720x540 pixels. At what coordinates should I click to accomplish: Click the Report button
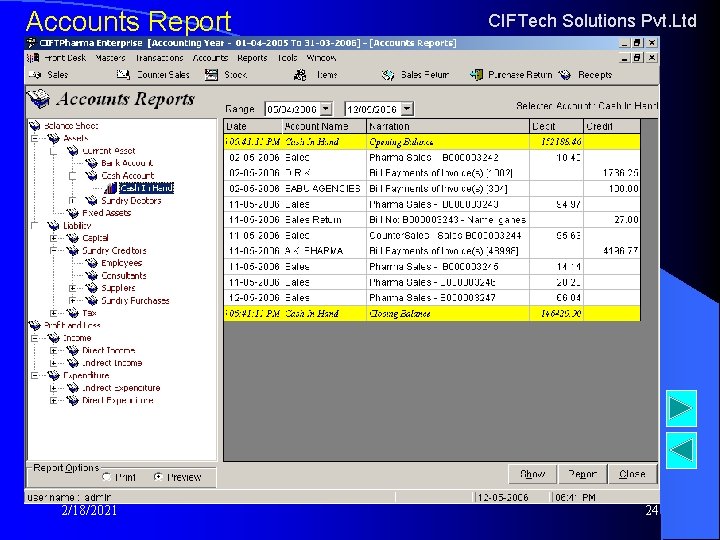(x=582, y=474)
